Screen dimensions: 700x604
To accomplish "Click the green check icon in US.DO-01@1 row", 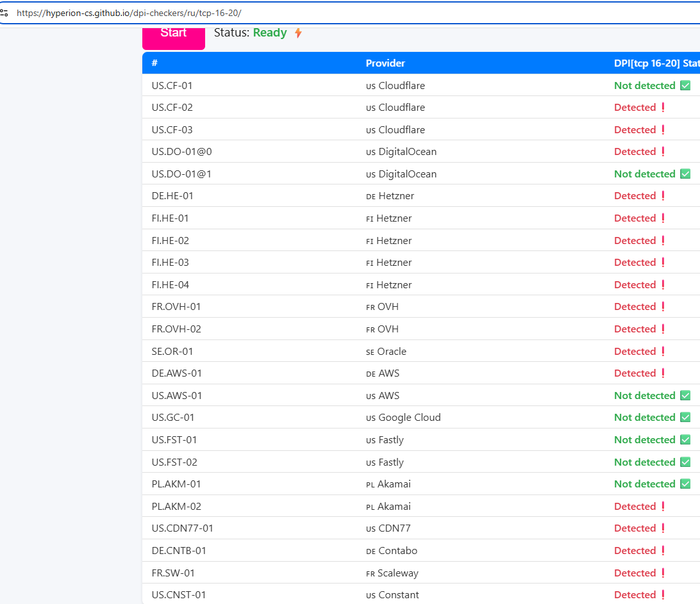I will 685,174.
